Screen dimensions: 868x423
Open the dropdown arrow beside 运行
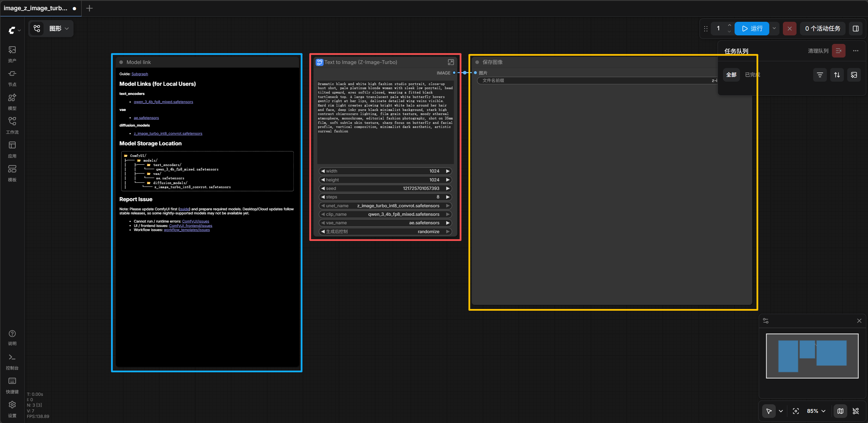click(x=774, y=29)
